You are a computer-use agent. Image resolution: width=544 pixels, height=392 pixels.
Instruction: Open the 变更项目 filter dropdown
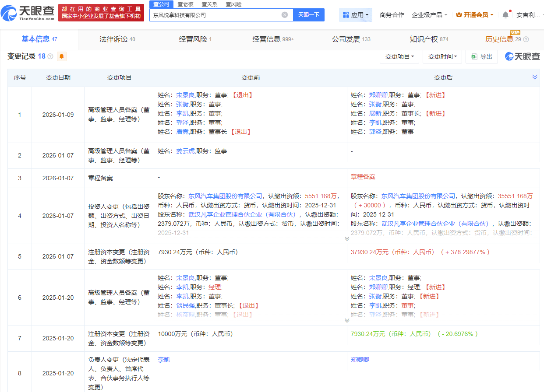pyautogui.click(x=399, y=56)
